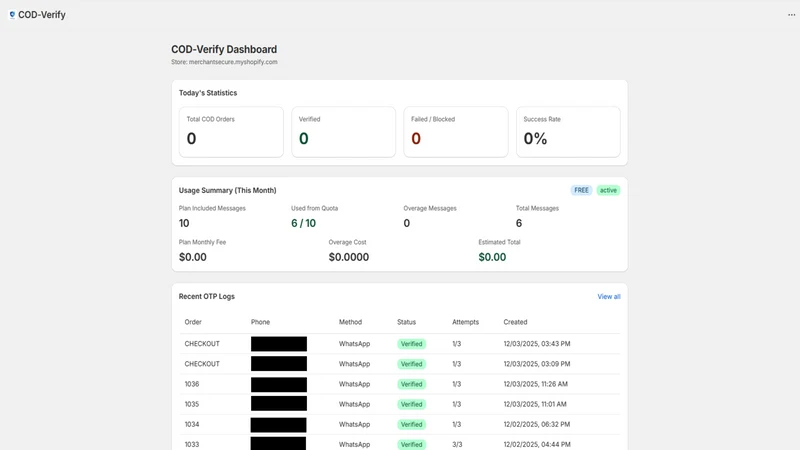Screen dimensions: 800x450
Task: Open the View all OTP logs link
Action: [x=609, y=296]
